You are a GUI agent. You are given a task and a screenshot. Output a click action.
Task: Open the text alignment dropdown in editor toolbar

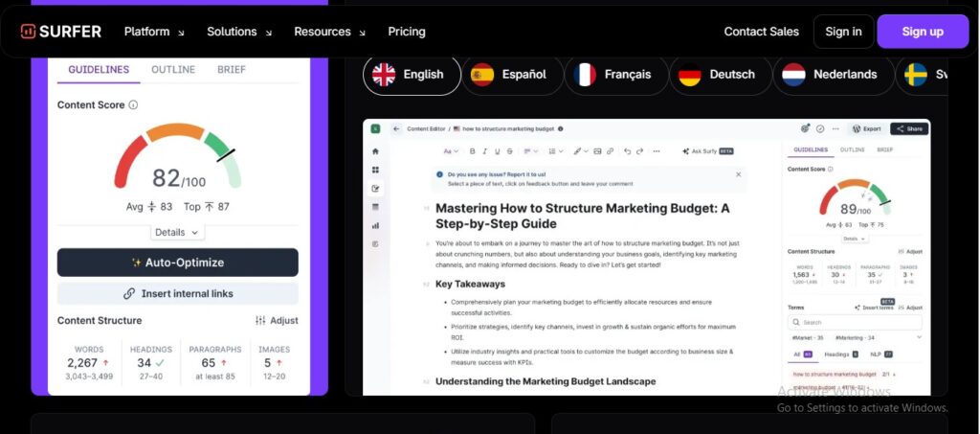point(530,151)
